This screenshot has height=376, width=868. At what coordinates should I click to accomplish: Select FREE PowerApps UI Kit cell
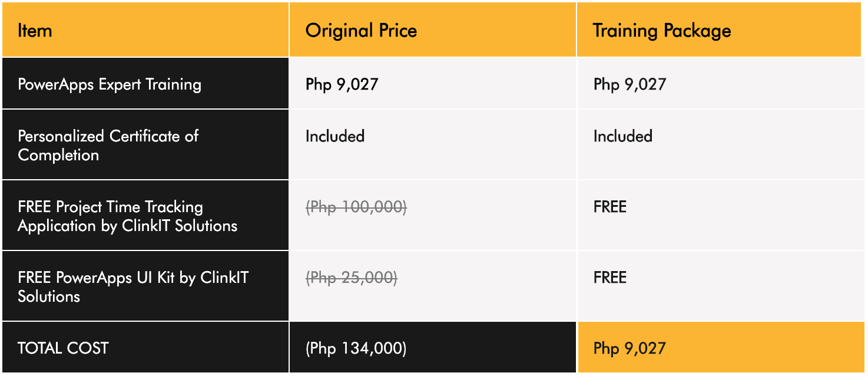coord(145,286)
